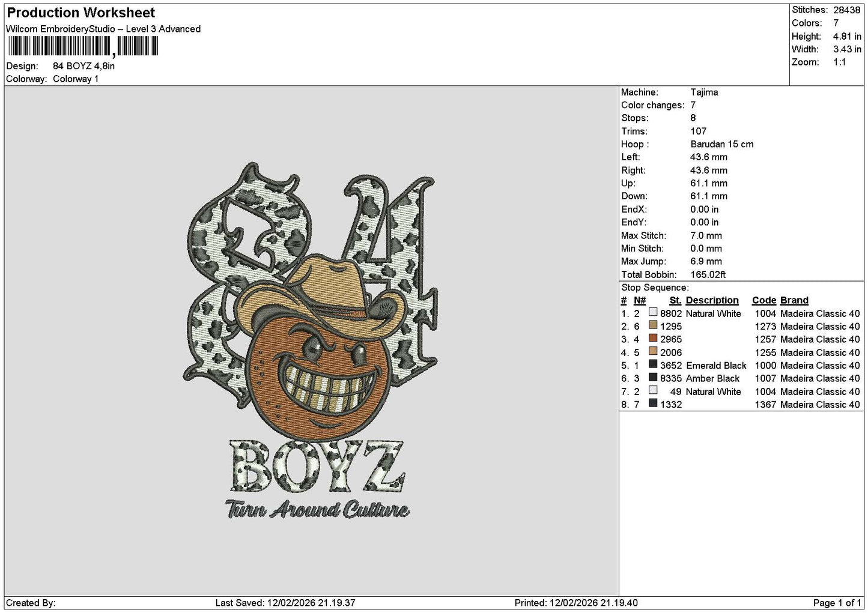The width and height of the screenshot is (868, 613).
Task: Click the thread code 1007
Action: (x=765, y=379)
